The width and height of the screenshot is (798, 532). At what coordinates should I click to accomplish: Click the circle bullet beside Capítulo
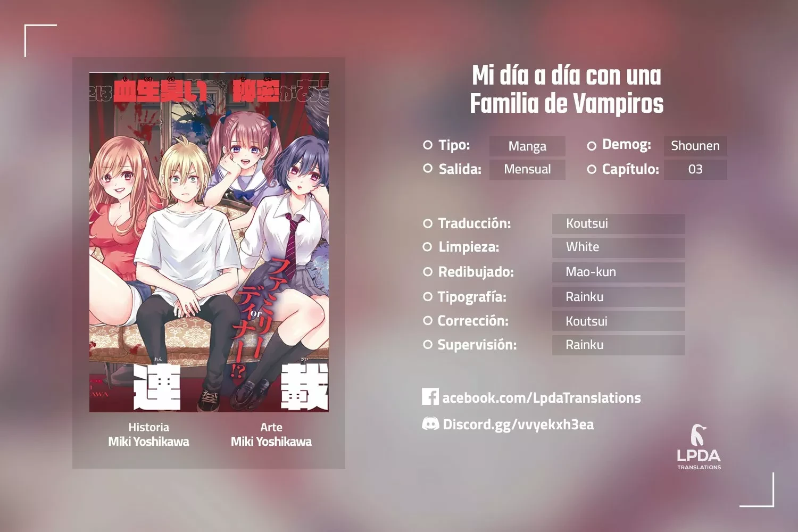(592, 169)
